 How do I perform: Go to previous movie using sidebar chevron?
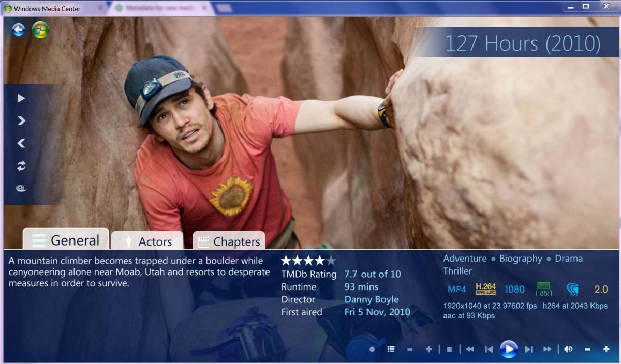tap(21, 143)
